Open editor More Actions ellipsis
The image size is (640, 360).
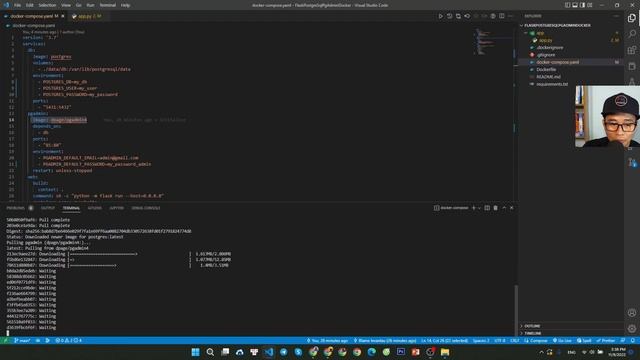[511, 16]
